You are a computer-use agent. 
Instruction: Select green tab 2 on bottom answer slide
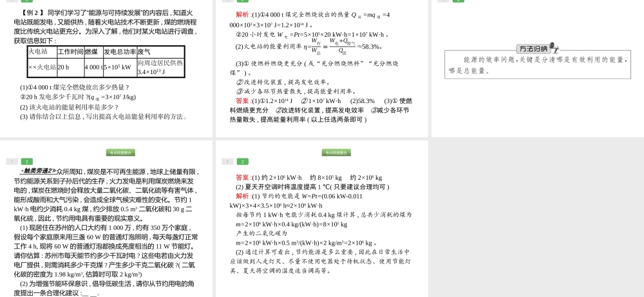point(242,162)
